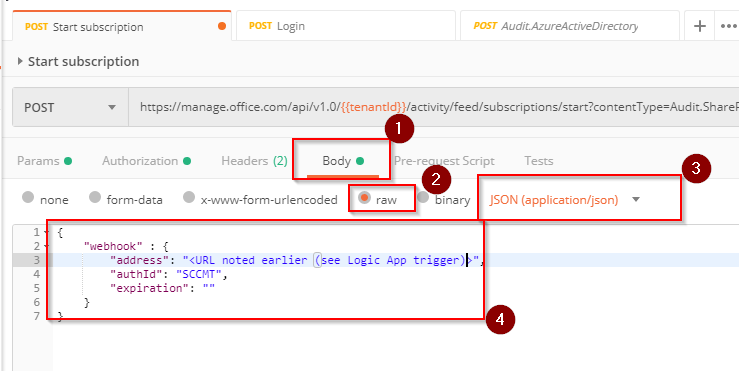Open the Headers (2) tab
This screenshot has width=739, height=371.
coord(255,161)
